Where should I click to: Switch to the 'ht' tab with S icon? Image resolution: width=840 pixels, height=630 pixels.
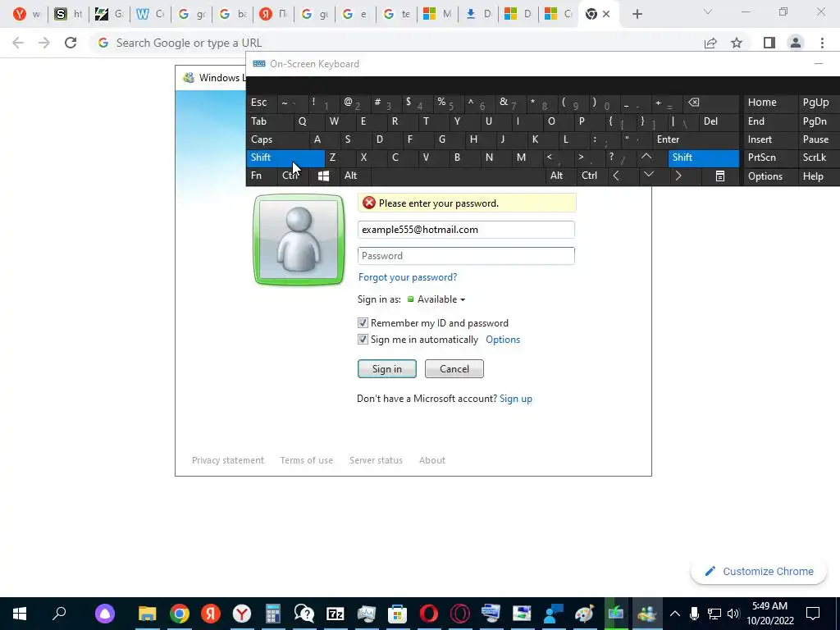point(68,14)
